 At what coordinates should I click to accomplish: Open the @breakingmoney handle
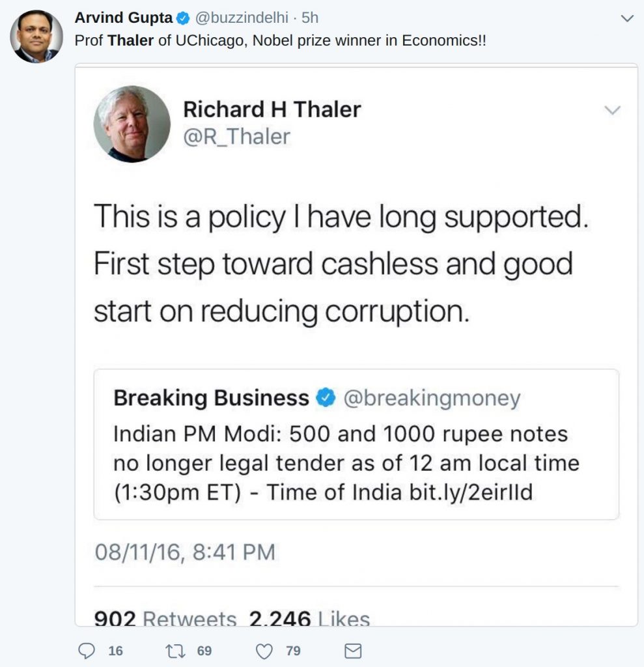(432, 398)
